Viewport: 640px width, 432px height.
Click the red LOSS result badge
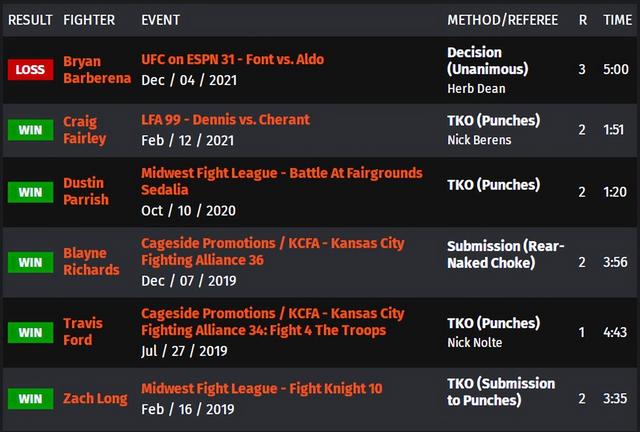pyautogui.click(x=30, y=69)
